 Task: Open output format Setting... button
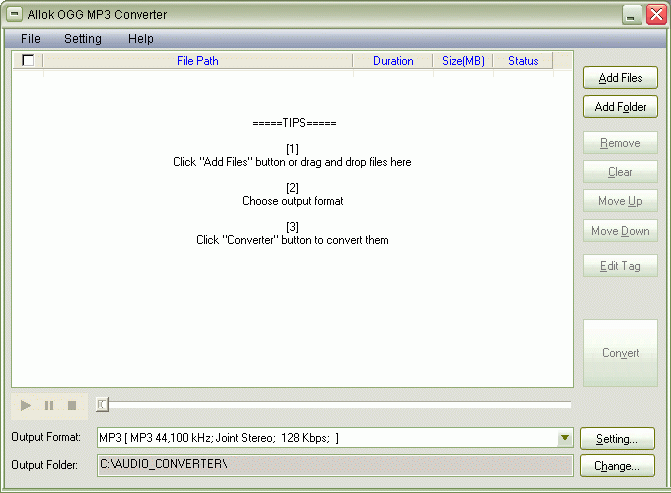617,439
